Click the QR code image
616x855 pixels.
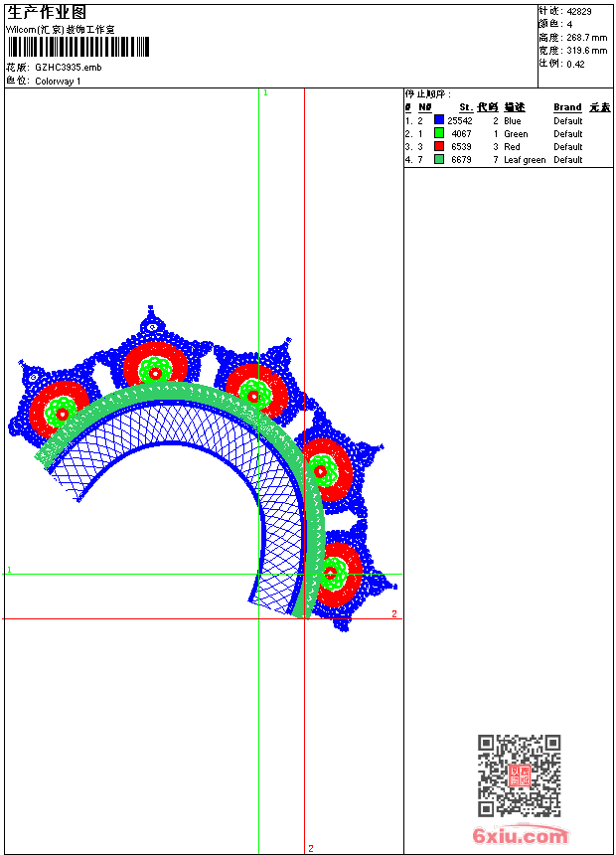click(519, 775)
